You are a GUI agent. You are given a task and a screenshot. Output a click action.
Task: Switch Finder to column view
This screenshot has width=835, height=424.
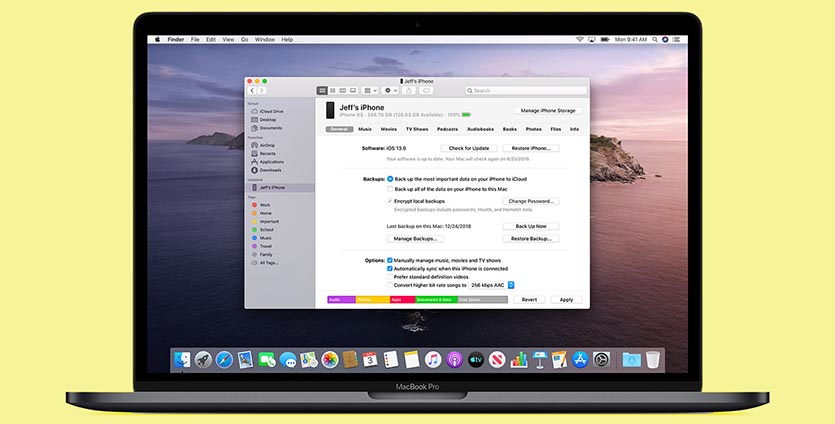tap(342, 91)
